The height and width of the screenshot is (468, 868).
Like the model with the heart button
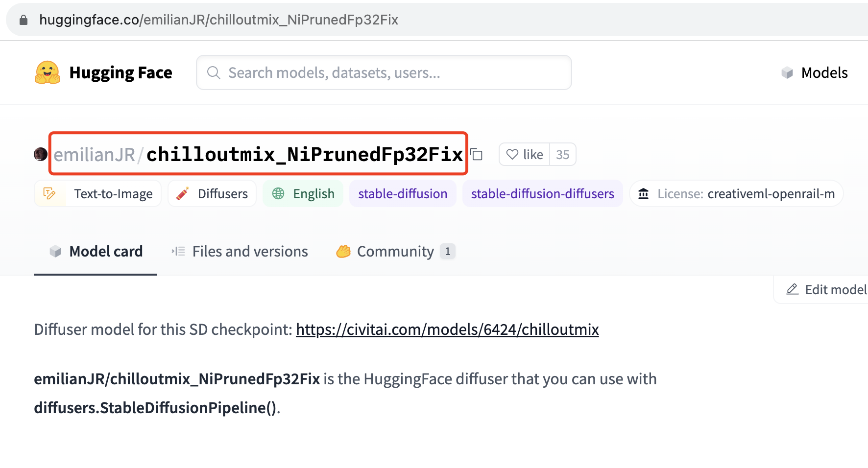(525, 155)
